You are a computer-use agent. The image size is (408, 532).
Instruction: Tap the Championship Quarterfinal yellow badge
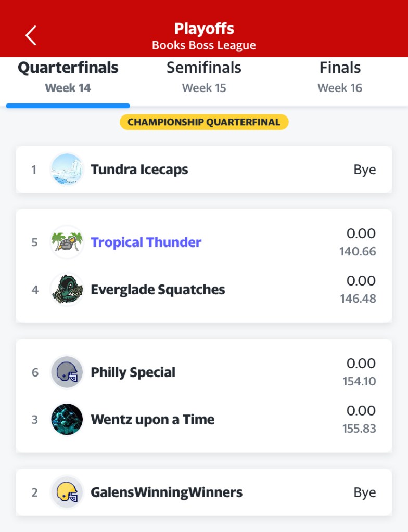tap(204, 122)
